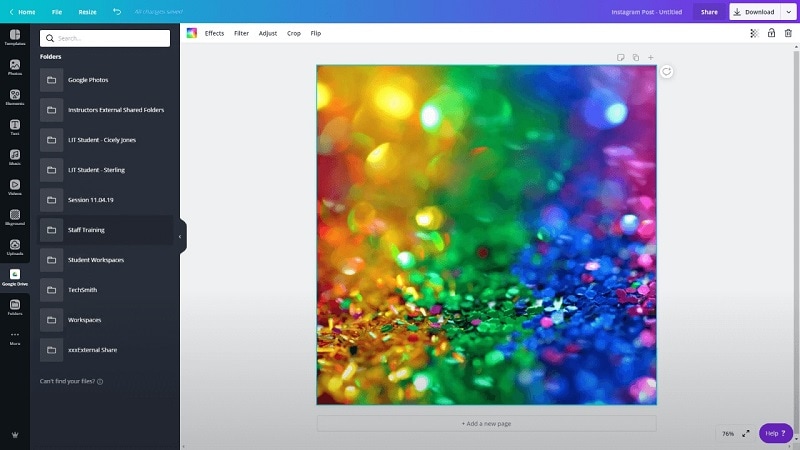The height and width of the screenshot is (450, 800).
Task: Open the Music sidebar panel
Action: (15, 157)
